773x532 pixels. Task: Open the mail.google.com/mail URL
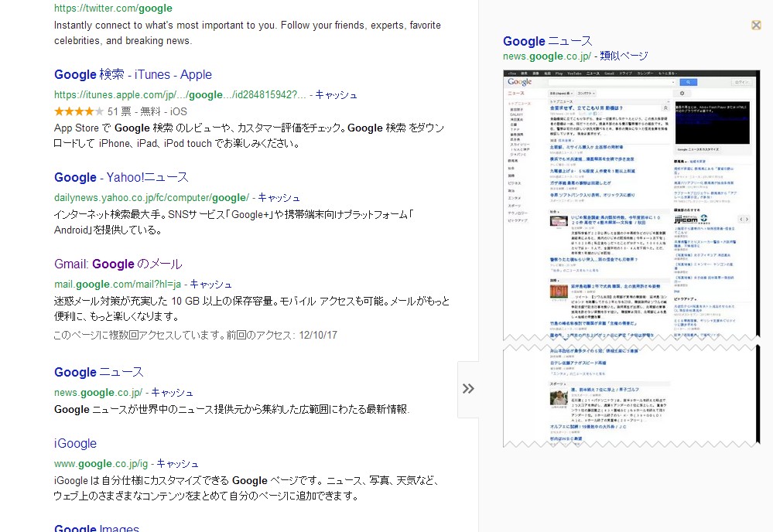coord(118,285)
